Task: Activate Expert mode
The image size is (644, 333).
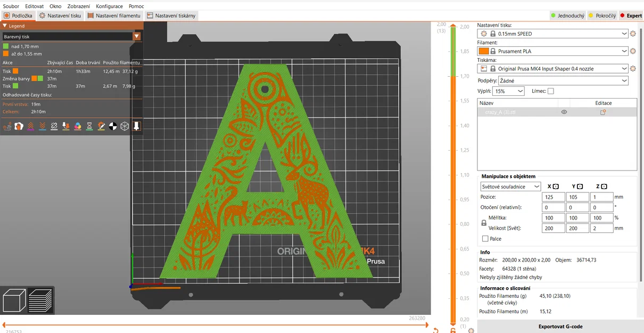Action: pyautogui.click(x=631, y=15)
